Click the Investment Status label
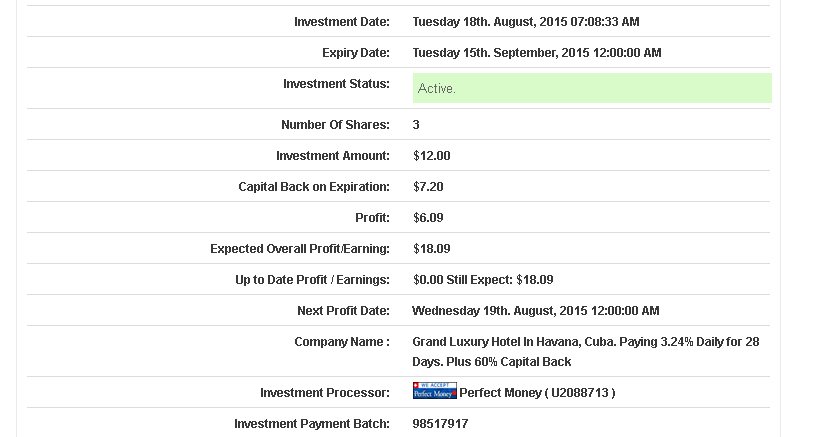The width and height of the screenshot is (823, 437). 336,84
